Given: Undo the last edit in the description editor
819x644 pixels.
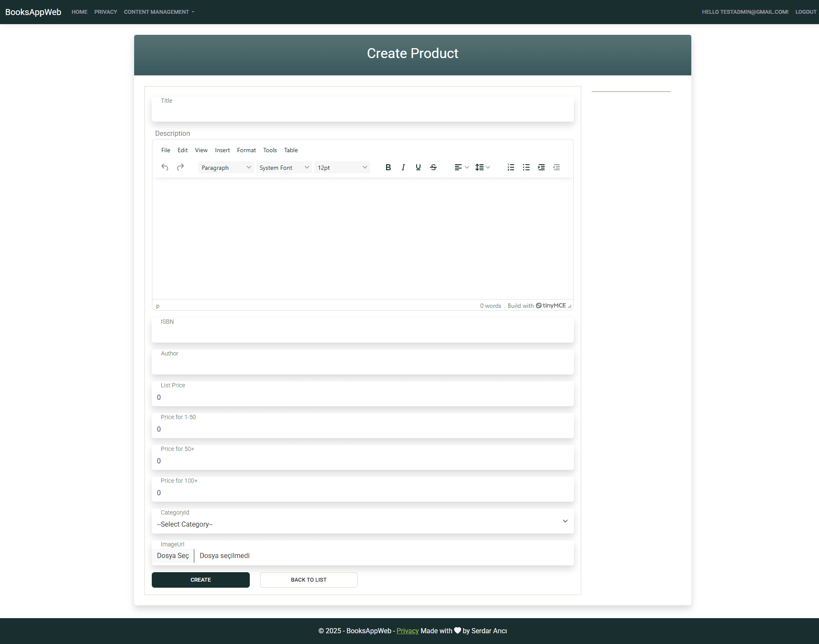Looking at the screenshot, I should click(x=165, y=167).
